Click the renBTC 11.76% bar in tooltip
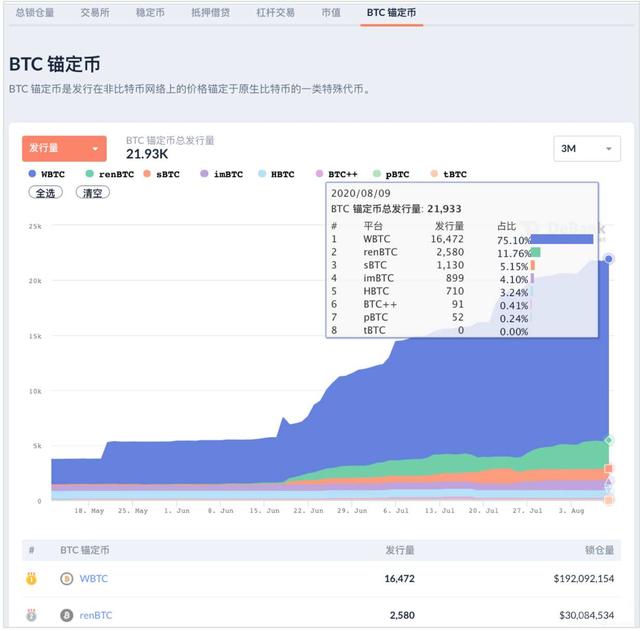Screen dimensions: 640x631 (x=536, y=252)
